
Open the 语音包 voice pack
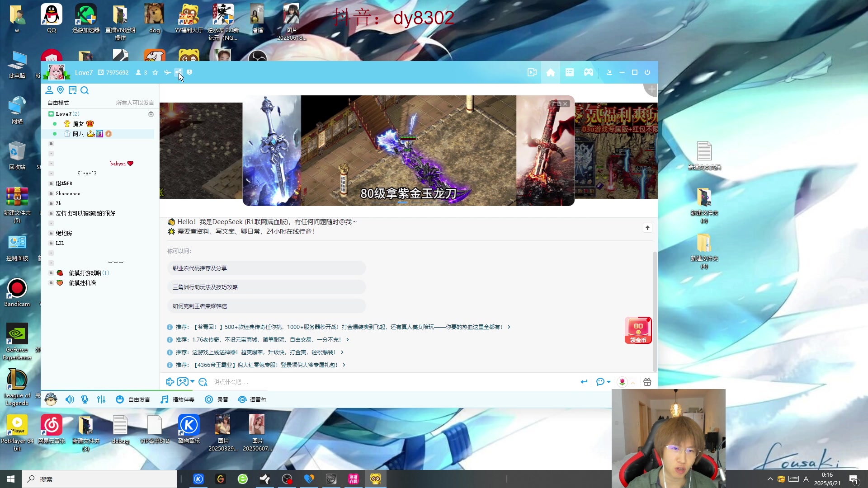point(252,399)
